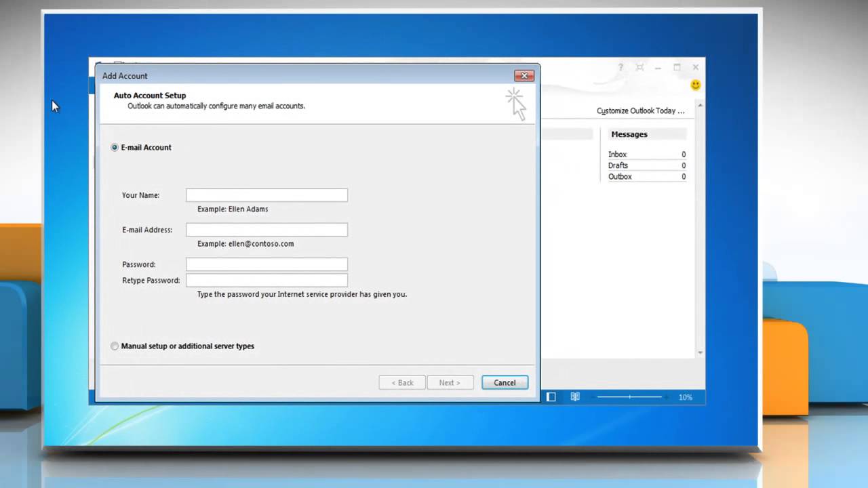This screenshot has height=488, width=868.
Task: Maximize the Outlook window
Action: tap(677, 67)
